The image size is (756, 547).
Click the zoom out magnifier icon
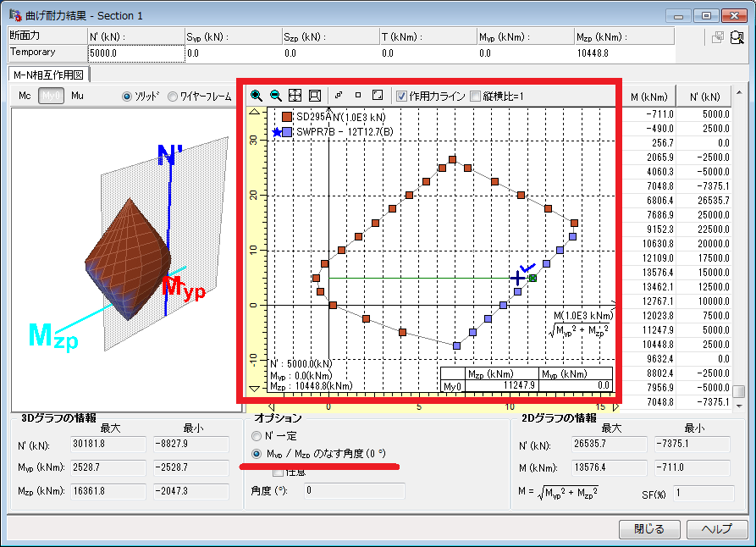click(275, 96)
